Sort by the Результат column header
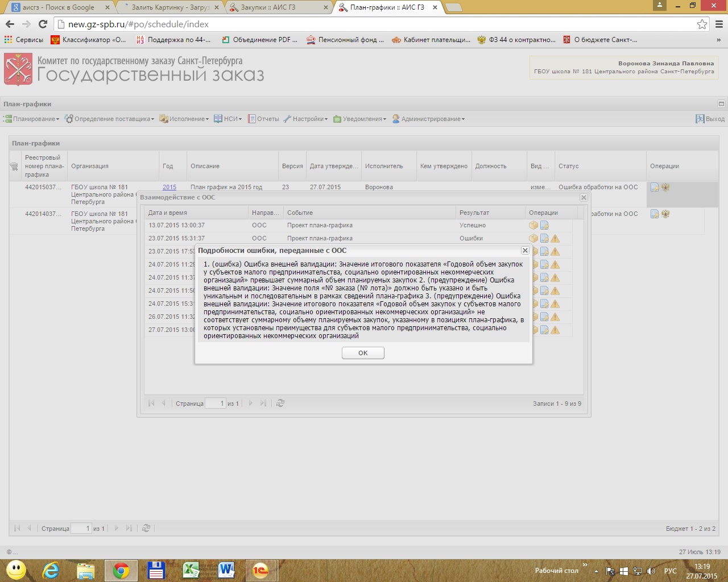 pyautogui.click(x=490, y=213)
